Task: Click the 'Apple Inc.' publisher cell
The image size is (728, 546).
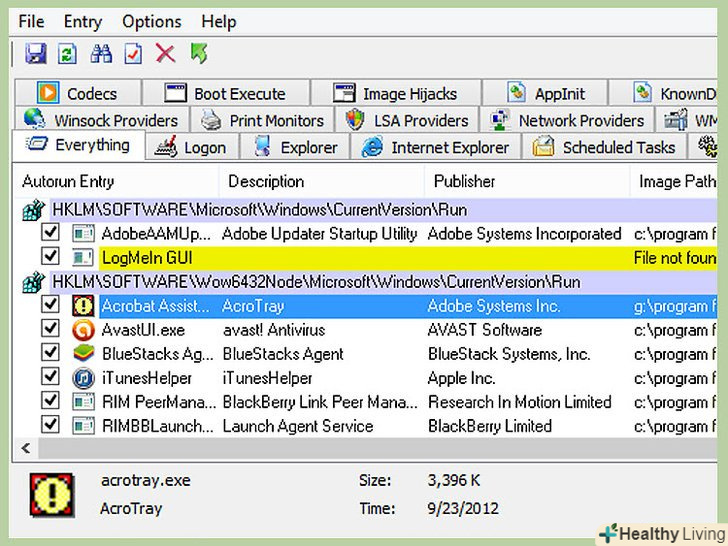Action: click(461, 378)
